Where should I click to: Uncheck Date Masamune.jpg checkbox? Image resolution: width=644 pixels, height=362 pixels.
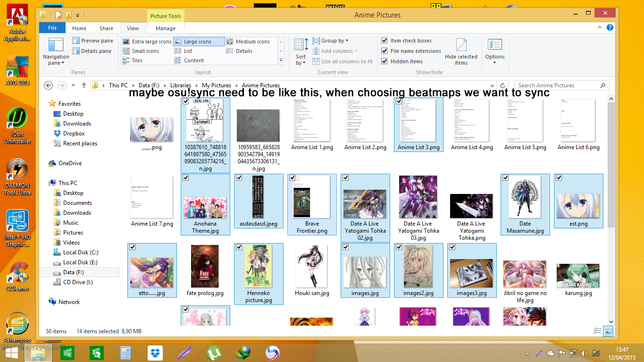506,178
